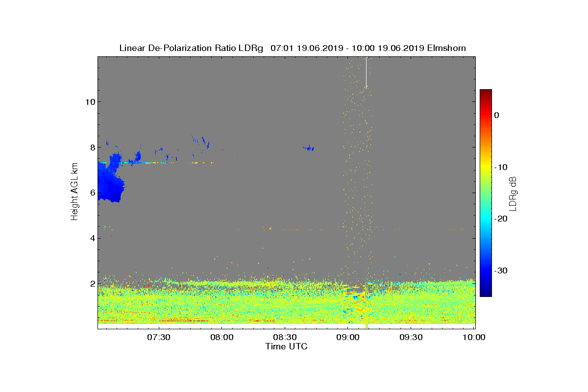This screenshot has width=588, height=392.
Task: Click the 'Height AGL km' axis label
Action: coord(75,191)
